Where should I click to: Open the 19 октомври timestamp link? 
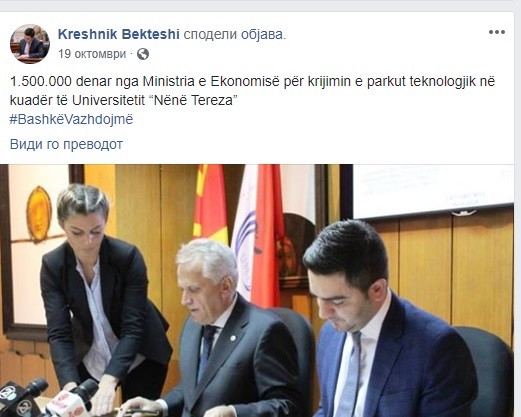coord(92,54)
